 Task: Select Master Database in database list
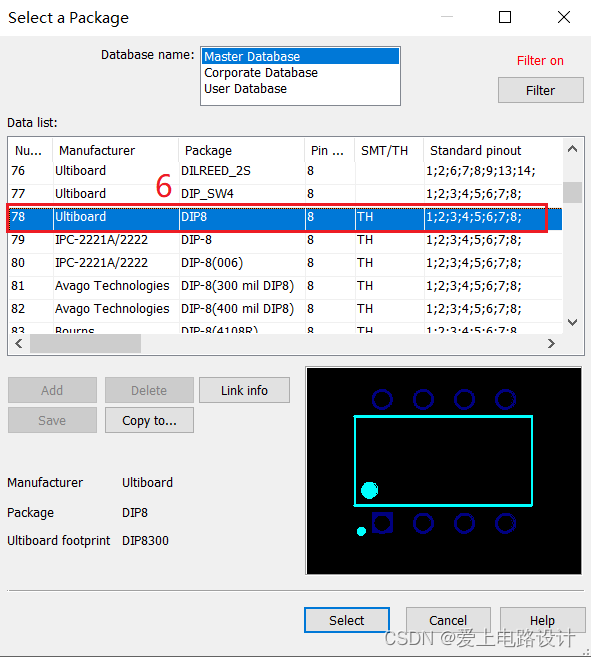coord(300,57)
